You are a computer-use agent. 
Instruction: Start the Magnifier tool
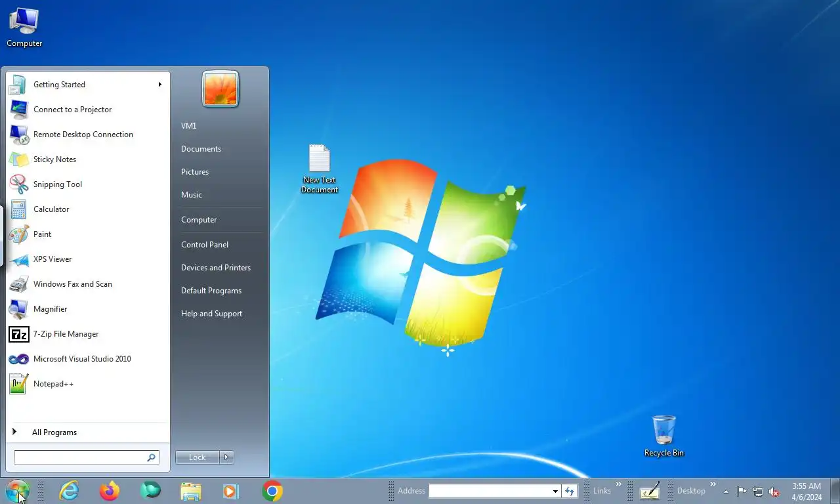tap(88, 309)
